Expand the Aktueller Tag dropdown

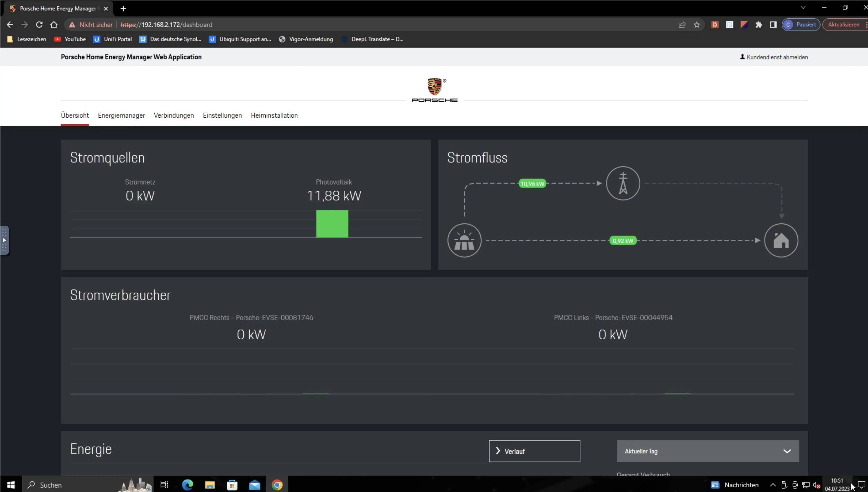(x=707, y=451)
